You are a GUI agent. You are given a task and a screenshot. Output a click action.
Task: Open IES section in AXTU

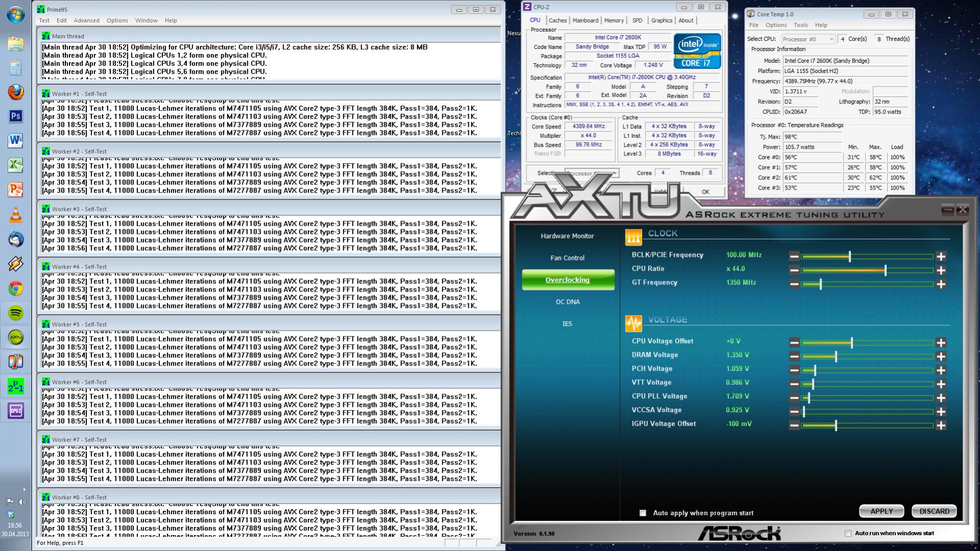[x=567, y=324]
